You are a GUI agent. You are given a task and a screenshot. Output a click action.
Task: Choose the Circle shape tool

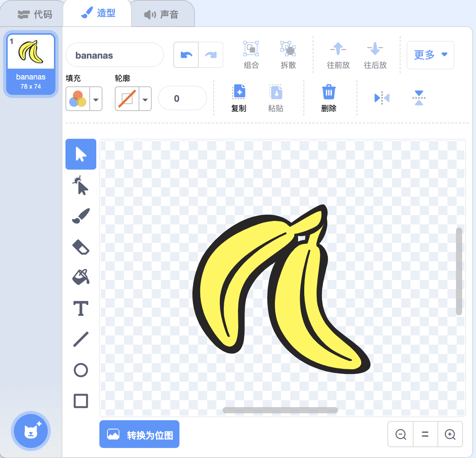pos(80,370)
